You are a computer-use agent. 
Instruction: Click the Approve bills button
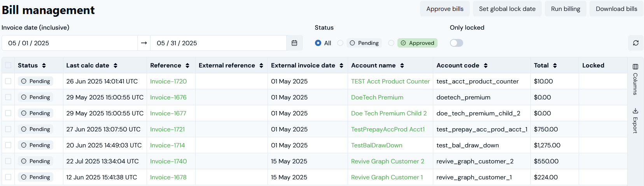[444, 9]
